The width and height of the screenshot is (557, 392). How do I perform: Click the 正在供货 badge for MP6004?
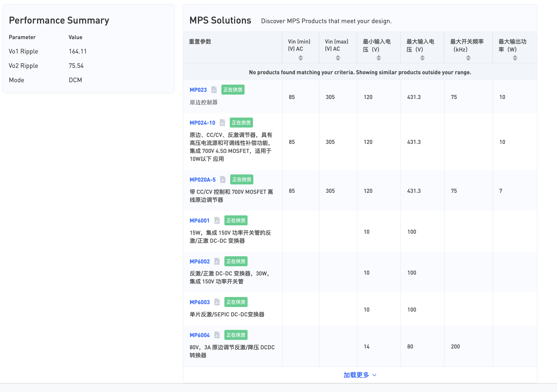click(236, 335)
